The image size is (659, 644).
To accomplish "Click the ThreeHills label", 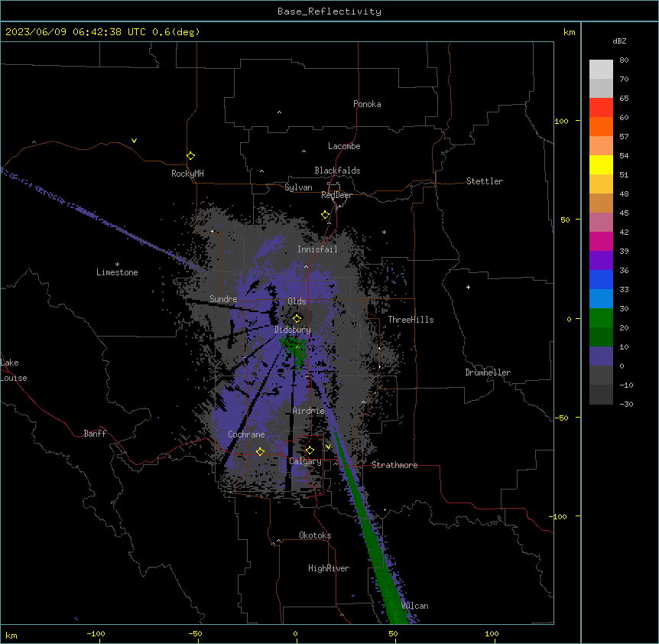I will 411,320.
